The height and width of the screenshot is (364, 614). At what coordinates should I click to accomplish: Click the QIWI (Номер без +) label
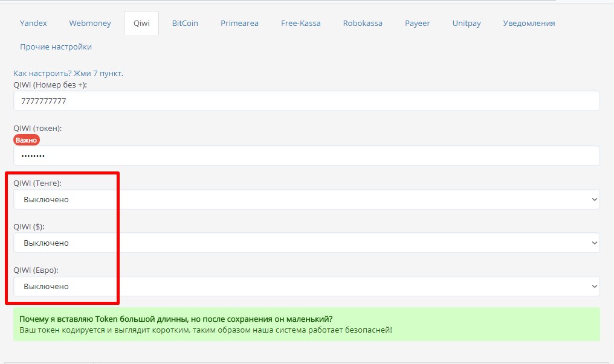tap(50, 85)
